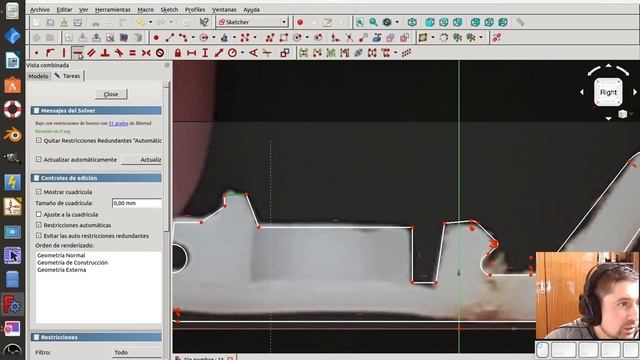The width and height of the screenshot is (640, 360).
Task: Select the External geometry tool
Action: pos(377,38)
